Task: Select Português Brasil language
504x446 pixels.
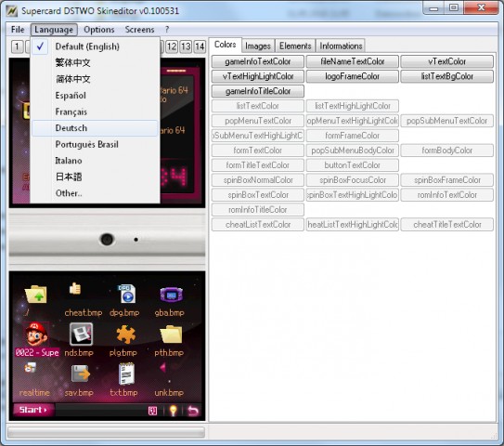Action: click(x=96, y=144)
